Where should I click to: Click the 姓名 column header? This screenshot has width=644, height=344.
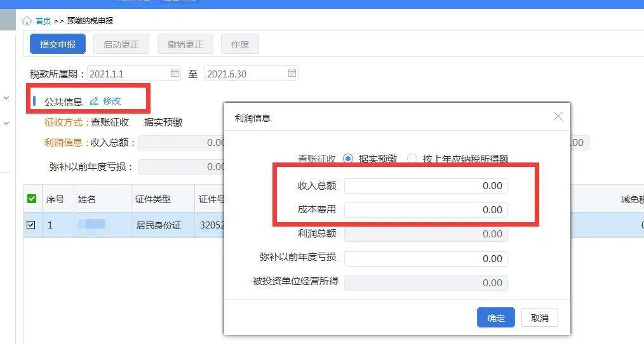pos(86,199)
